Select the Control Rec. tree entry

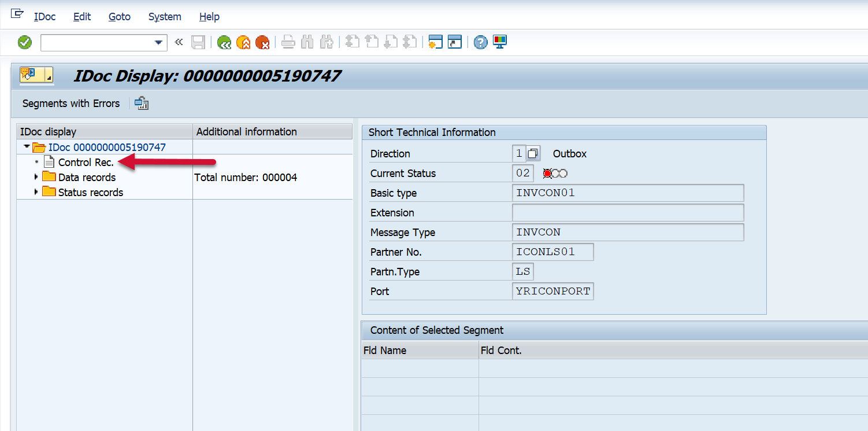86,163
